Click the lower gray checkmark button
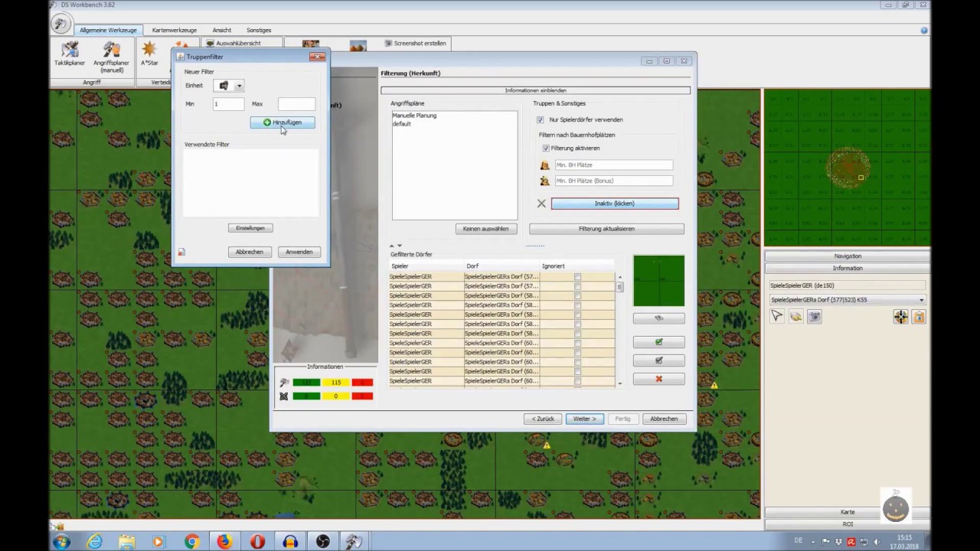980x551 pixels. (658, 360)
